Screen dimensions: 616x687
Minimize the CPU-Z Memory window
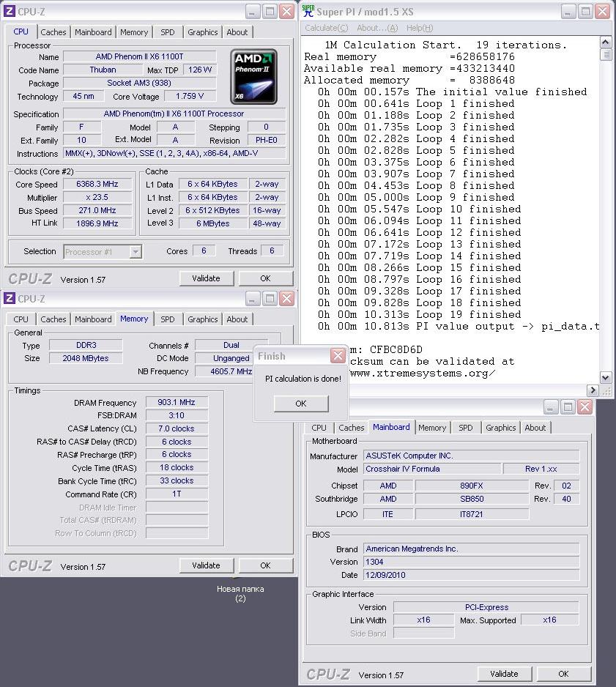pyautogui.click(x=252, y=299)
